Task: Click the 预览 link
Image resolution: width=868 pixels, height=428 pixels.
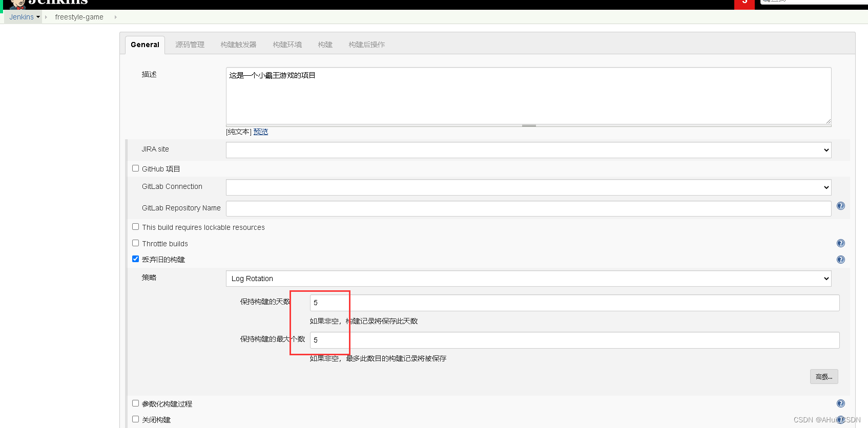Action: tap(261, 132)
